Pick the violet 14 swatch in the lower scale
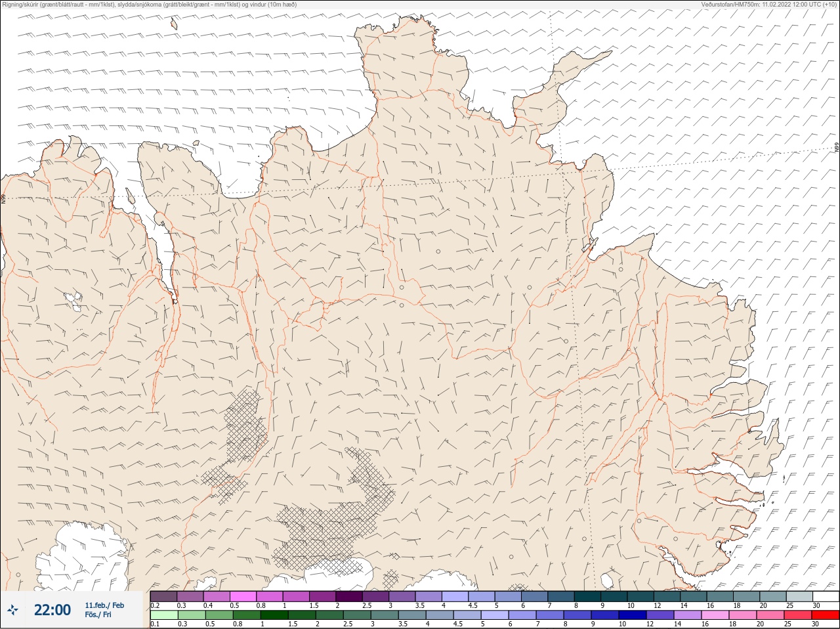The width and height of the screenshot is (840, 629). tap(688, 615)
